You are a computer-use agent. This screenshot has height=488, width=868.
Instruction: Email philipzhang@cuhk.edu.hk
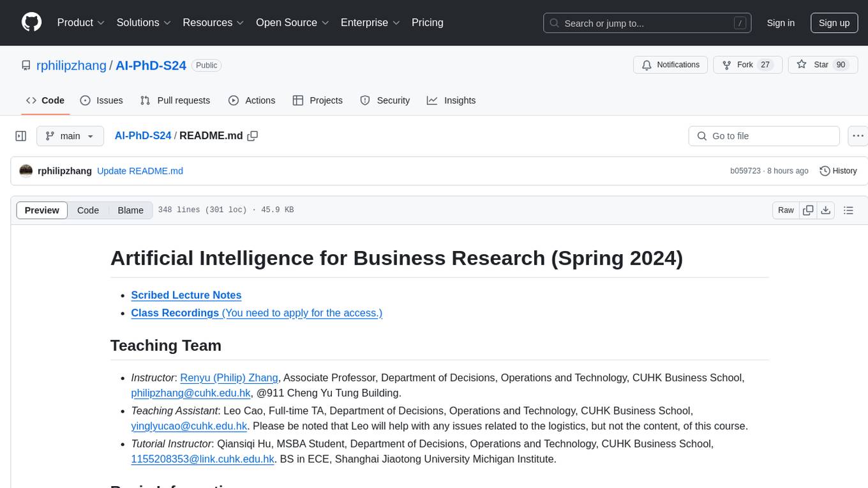pyautogui.click(x=191, y=393)
